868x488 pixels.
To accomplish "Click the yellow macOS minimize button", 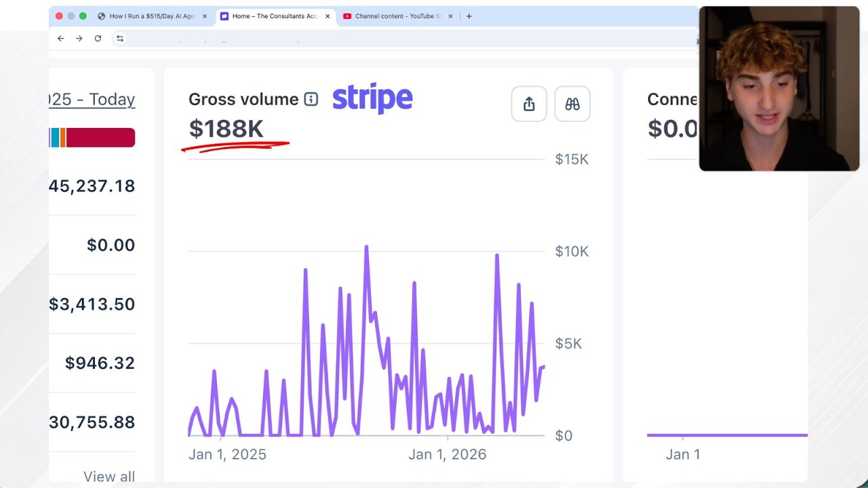I will 71,16.
